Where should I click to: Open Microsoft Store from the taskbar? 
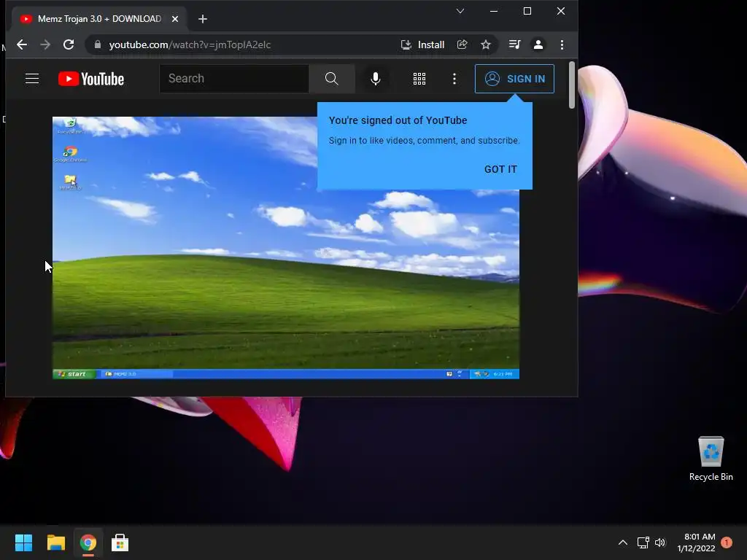click(120, 542)
